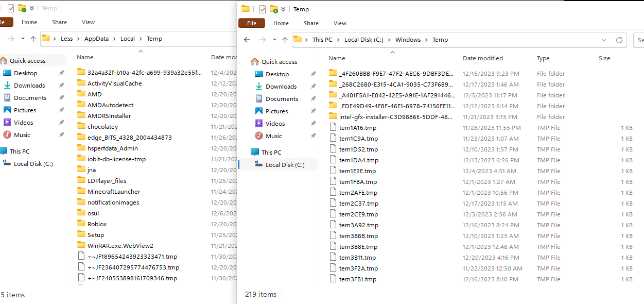This screenshot has height=304, width=644.
Task: Click the search box in right window
Action: (638, 40)
